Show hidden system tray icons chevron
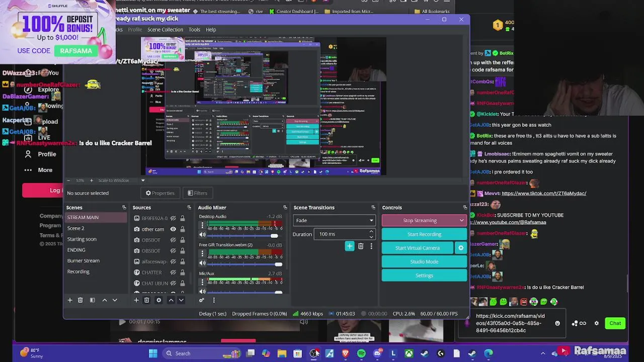The image size is (644, 362). [543, 353]
